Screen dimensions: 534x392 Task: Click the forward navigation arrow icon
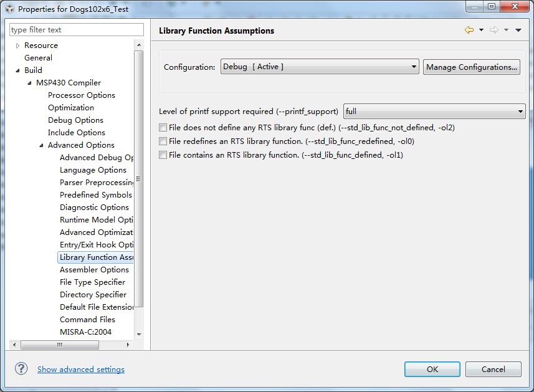tap(493, 30)
